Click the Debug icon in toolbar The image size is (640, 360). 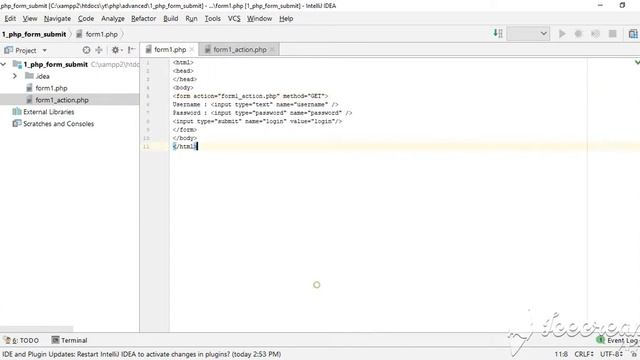tap(578, 33)
